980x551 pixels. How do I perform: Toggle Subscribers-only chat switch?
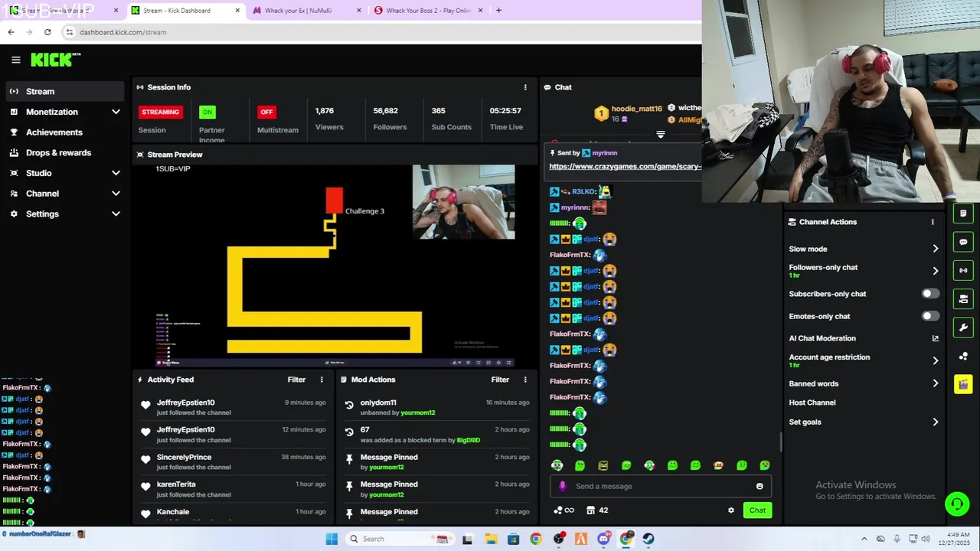coord(930,294)
